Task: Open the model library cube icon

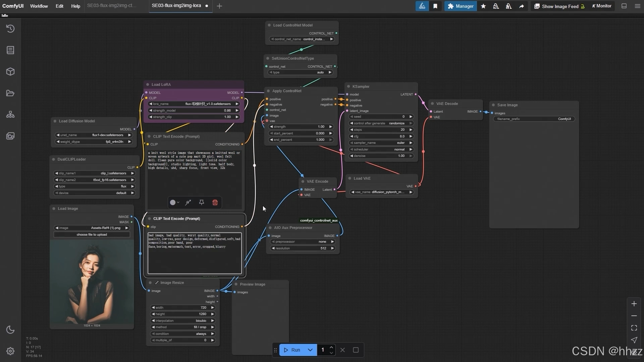Action: coord(10,72)
